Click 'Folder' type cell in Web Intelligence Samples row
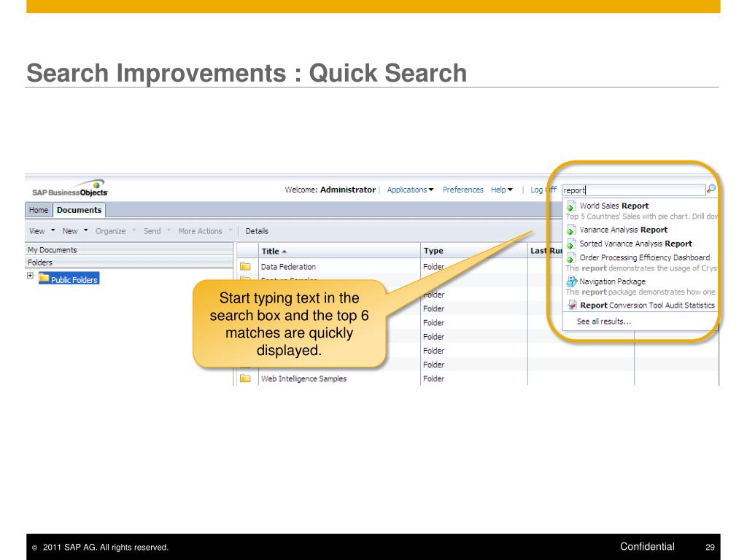The width and height of the screenshot is (747, 560). pyautogui.click(x=433, y=378)
